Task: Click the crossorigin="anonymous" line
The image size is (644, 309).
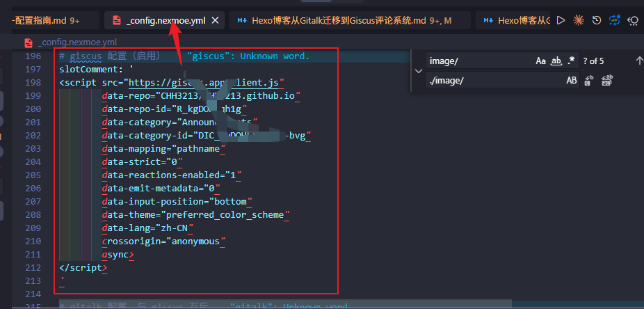Action: 164,241
